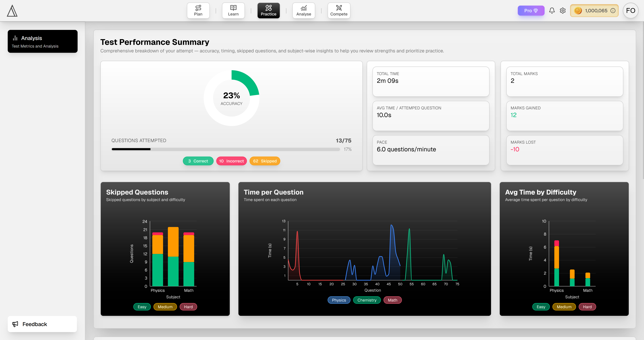The height and width of the screenshot is (340, 644).
Task: Click the Practice scissors icon
Action: 268,8
